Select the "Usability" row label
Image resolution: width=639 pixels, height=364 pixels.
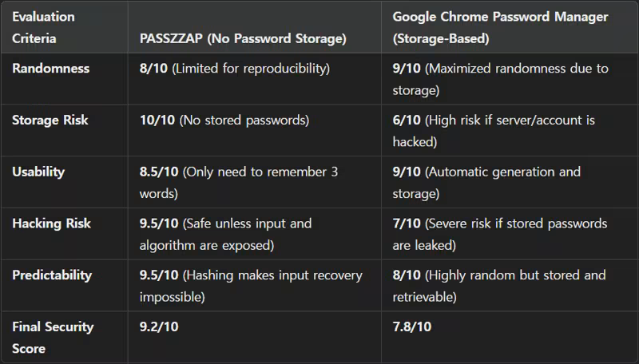click(40, 172)
